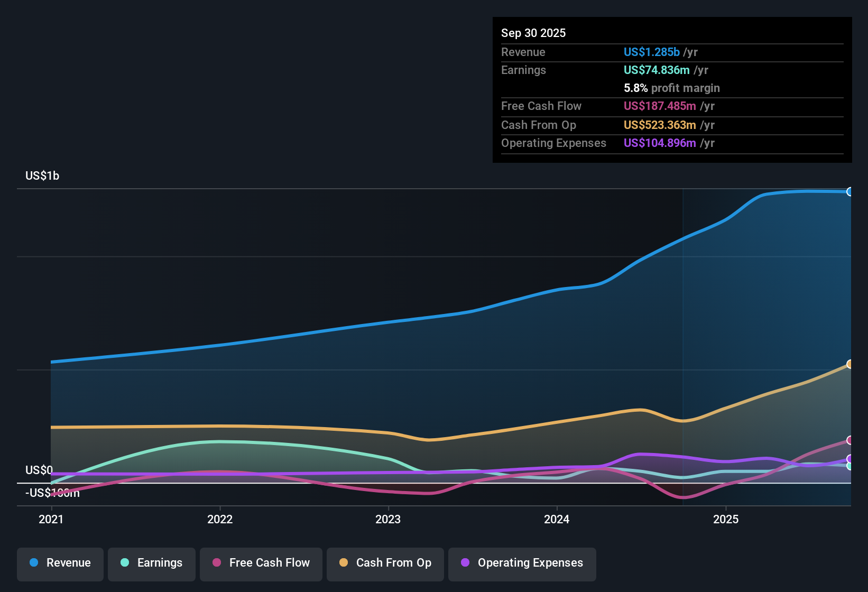This screenshot has width=868, height=592.
Task: Toggle the Operating Expenses series off
Action: click(x=522, y=564)
